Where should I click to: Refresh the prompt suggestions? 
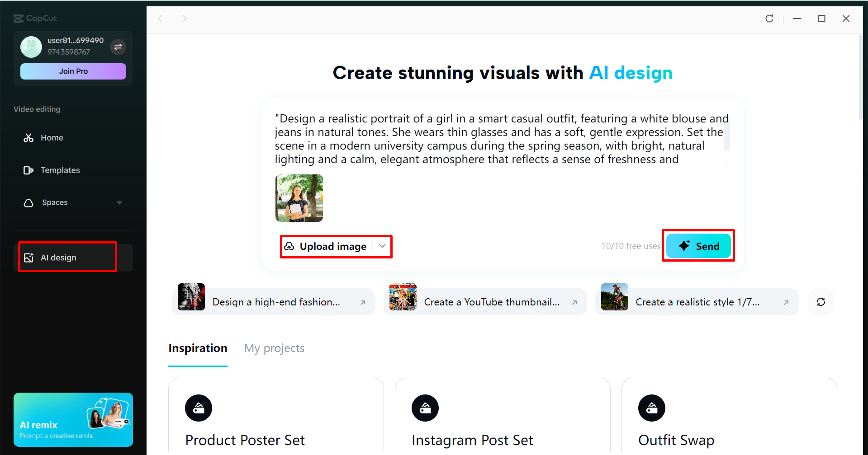[x=821, y=302]
